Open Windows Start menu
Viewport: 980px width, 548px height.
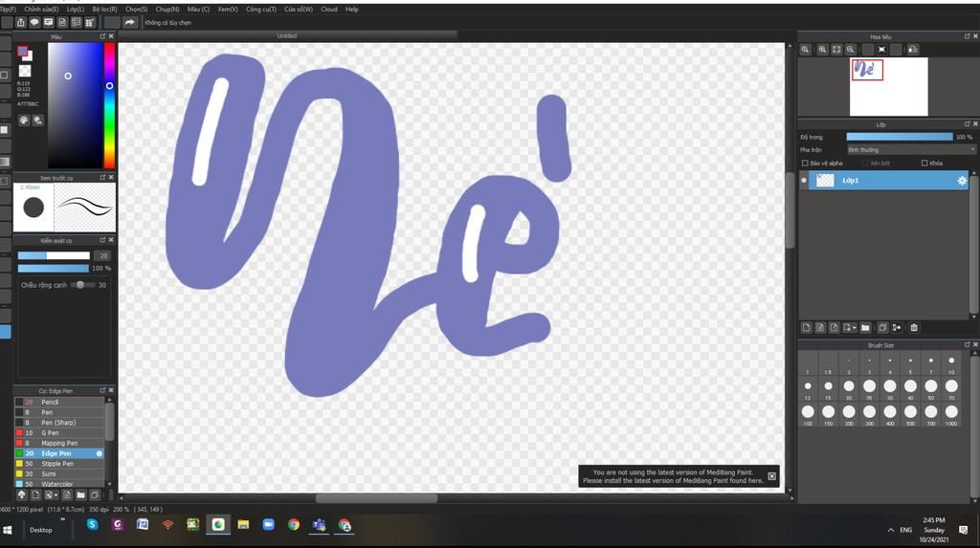8,530
